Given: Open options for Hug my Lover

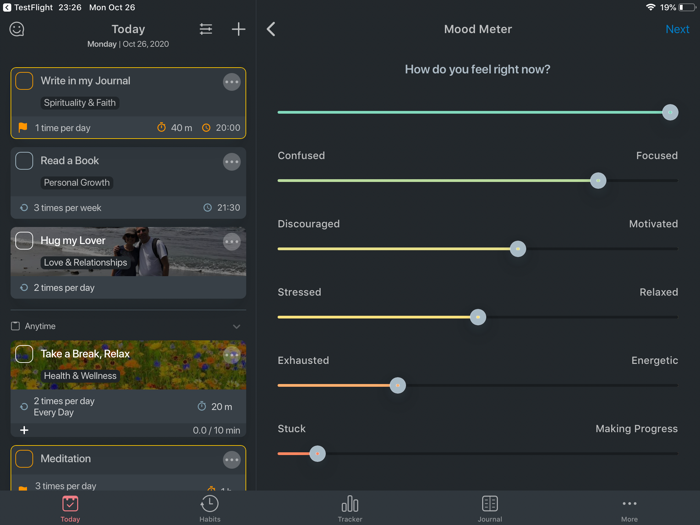Looking at the screenshot, I should coord(232,242).
